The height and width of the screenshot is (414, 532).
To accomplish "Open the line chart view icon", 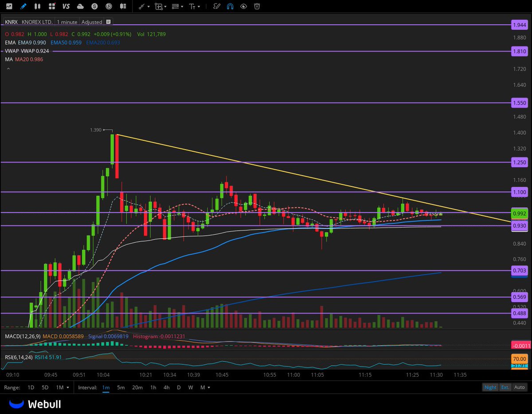I will pyautogui.click(x=9, y=6).
